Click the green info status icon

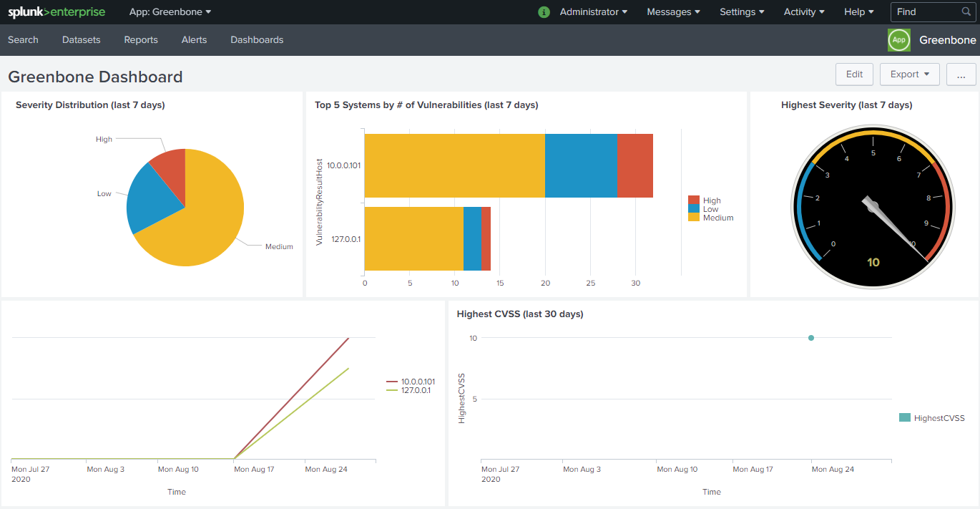tap(544, 12)
